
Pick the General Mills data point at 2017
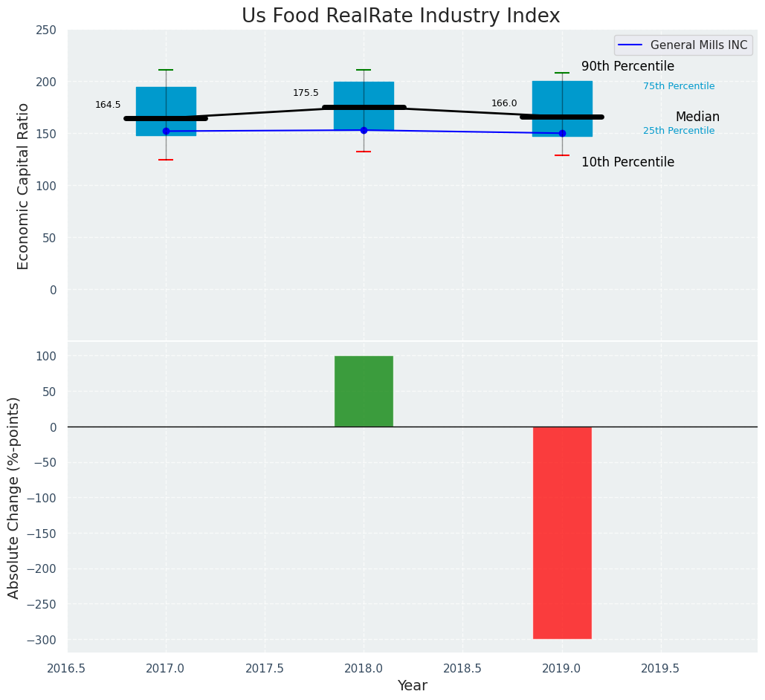tap(166, 131)
